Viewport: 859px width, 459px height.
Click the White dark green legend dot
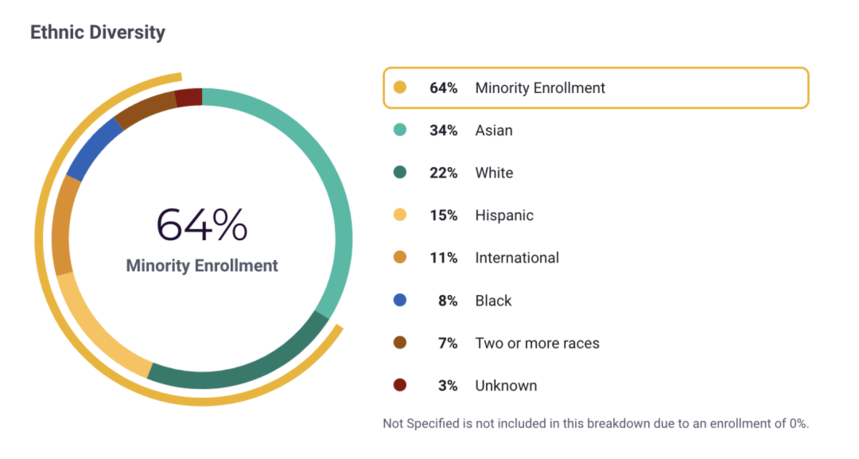point(400,173)
